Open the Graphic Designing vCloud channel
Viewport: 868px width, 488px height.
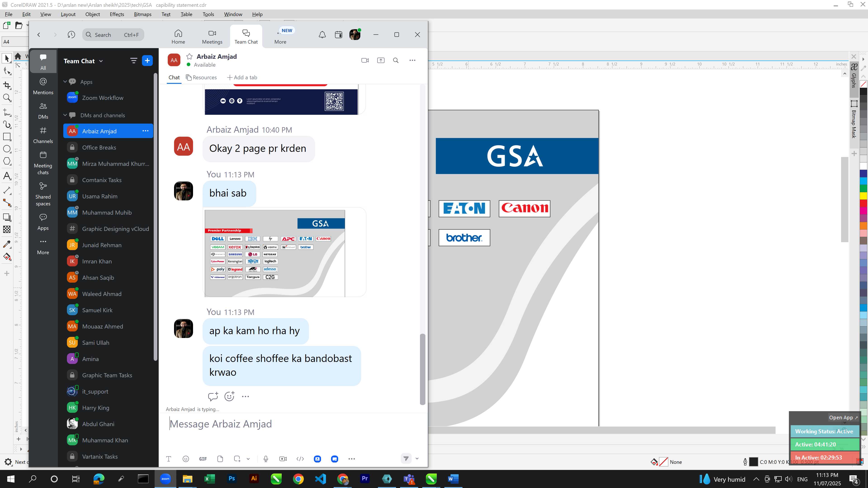pos(108,229)
